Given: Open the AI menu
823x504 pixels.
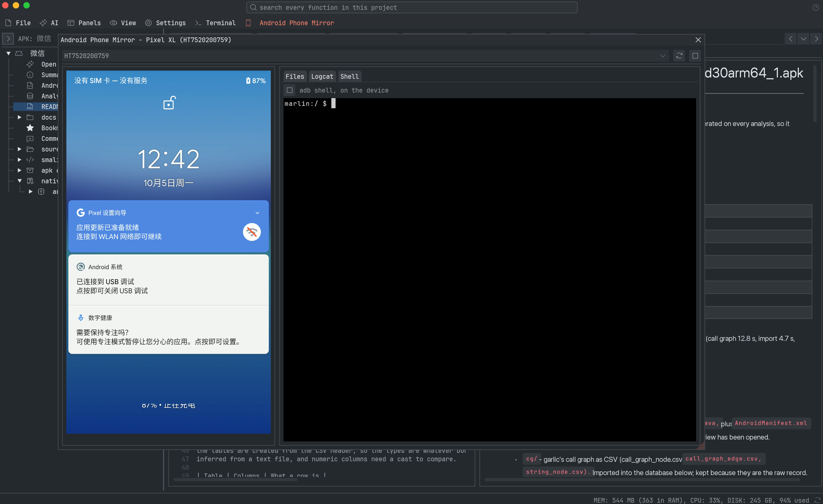Looking at the screenshot, I should (49, 23).
